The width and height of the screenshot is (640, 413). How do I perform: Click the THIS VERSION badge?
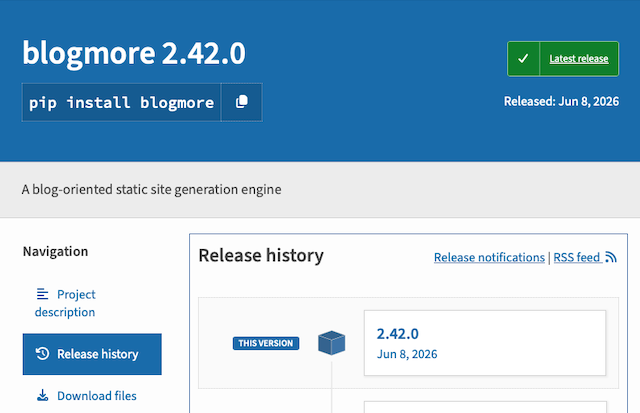click(x=266, y=343)
